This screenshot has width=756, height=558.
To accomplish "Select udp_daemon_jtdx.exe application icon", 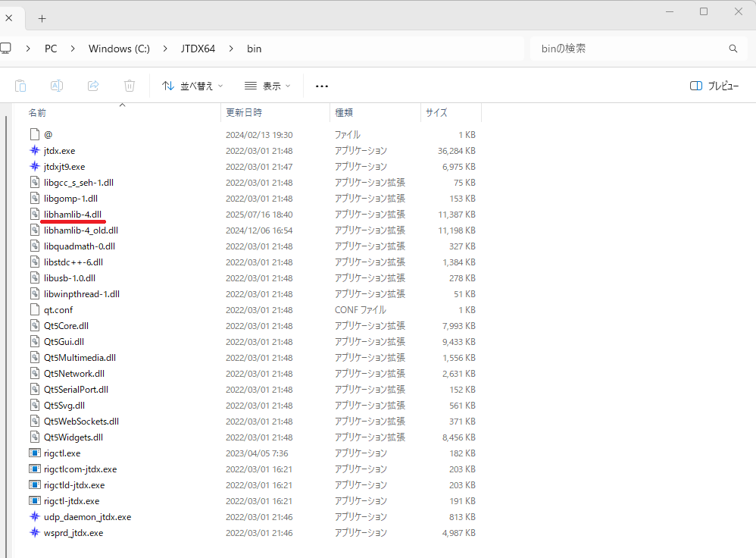I will coord(35,516).
